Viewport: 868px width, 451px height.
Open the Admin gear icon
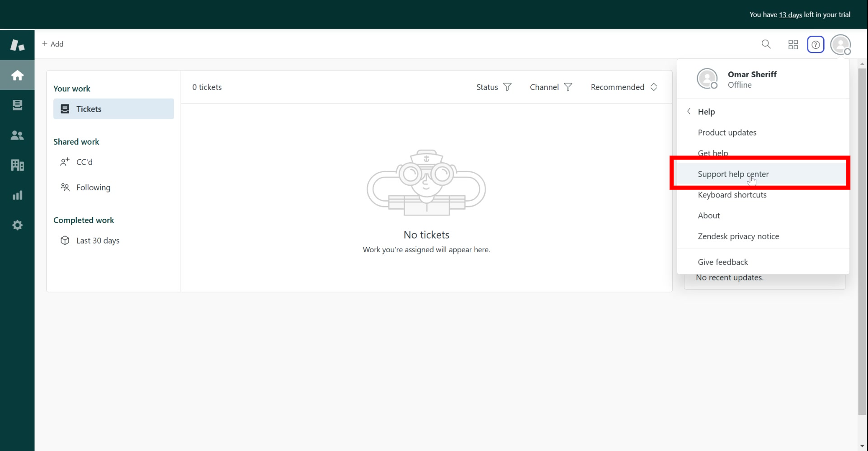pyautogui.click(x=17, y=225)
